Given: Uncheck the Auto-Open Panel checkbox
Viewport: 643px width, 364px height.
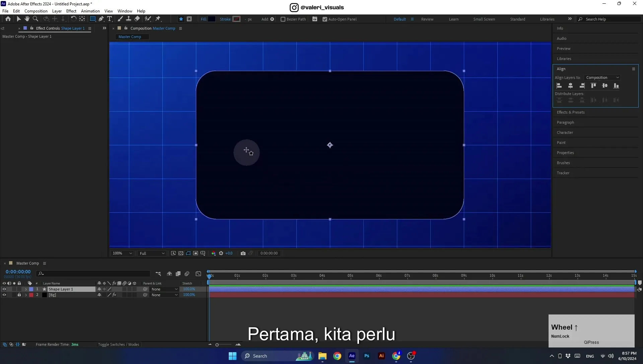Looking at the screenshot, I should point(325,19).
